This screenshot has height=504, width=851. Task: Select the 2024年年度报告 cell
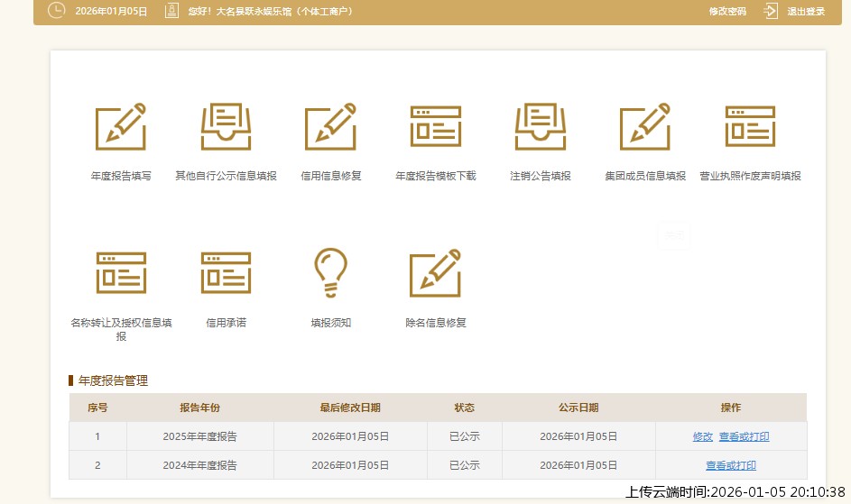coord(199,465)
